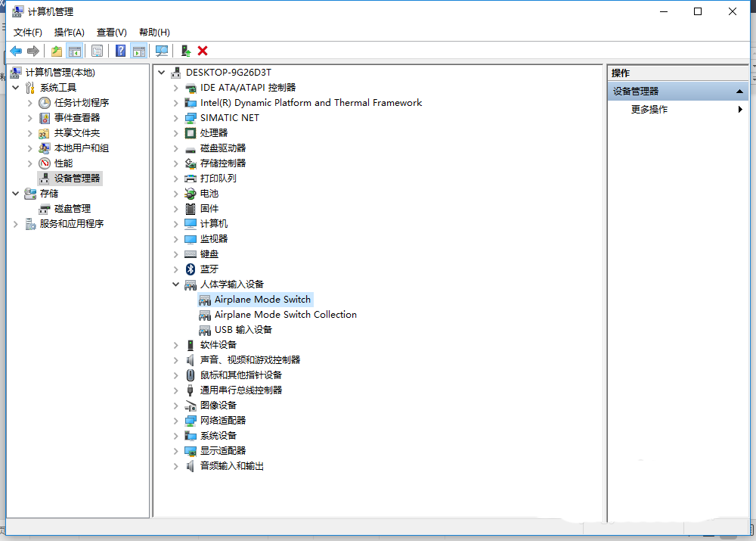
Task: Expand 服务和应用程序 in left tree
Action: coord(15,224)
